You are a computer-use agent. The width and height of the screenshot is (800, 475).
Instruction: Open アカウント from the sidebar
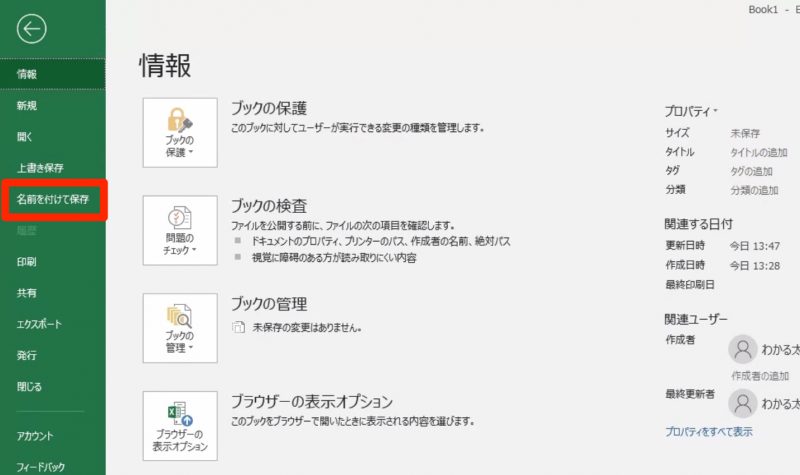[x=35, y=436]
